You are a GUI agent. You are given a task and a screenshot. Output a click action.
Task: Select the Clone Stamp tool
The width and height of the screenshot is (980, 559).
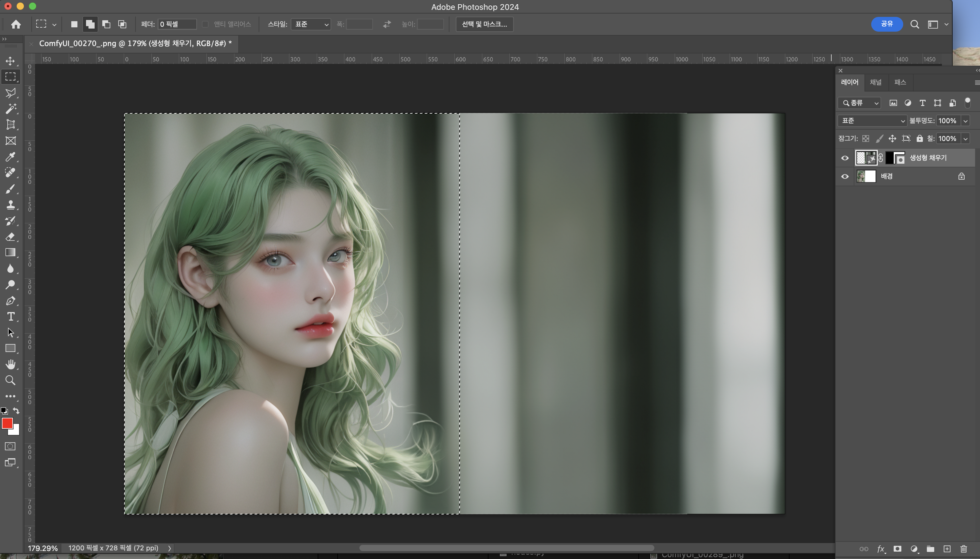pos(10,205)
